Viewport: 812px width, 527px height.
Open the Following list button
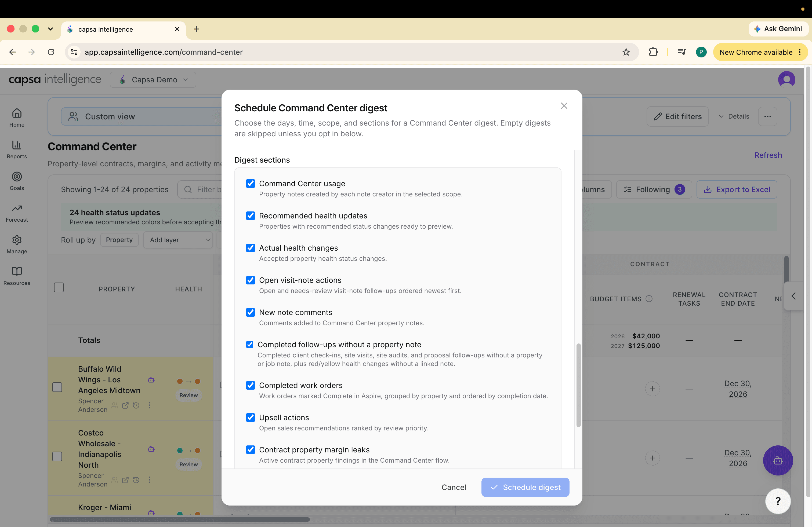(654, 189)
